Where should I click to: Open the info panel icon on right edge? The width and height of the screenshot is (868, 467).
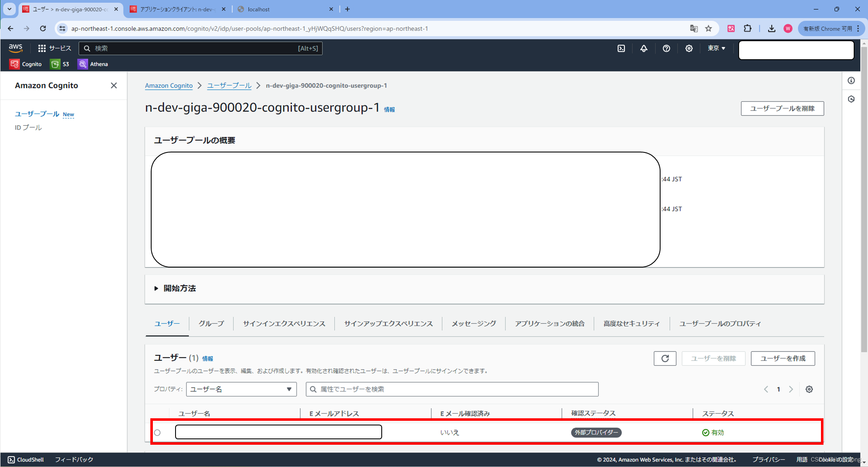coord(851,80)
